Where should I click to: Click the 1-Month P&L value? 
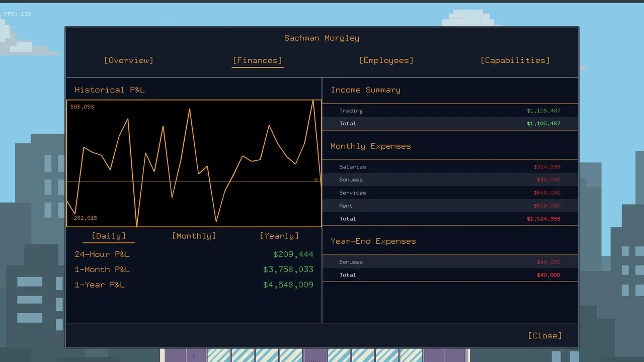(288, 269)
